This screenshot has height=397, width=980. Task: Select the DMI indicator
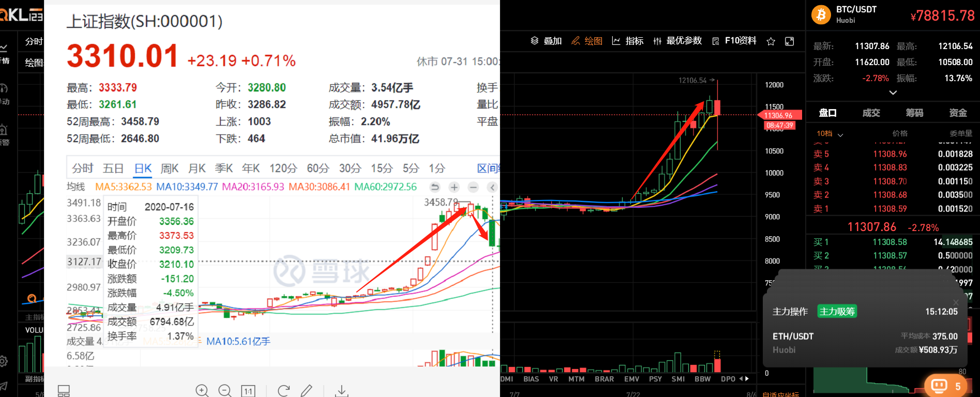click(x=506, y=379)
